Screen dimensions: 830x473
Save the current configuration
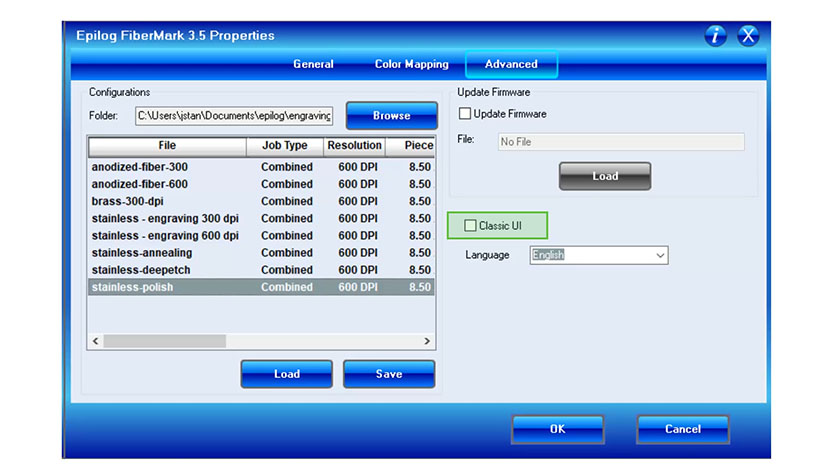(389, 374)
